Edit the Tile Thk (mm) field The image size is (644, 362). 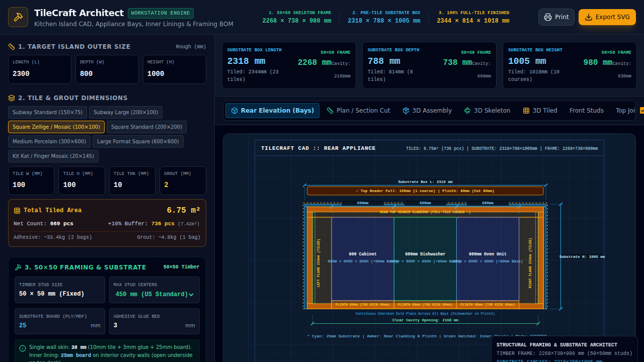click(x=132, y=185)
